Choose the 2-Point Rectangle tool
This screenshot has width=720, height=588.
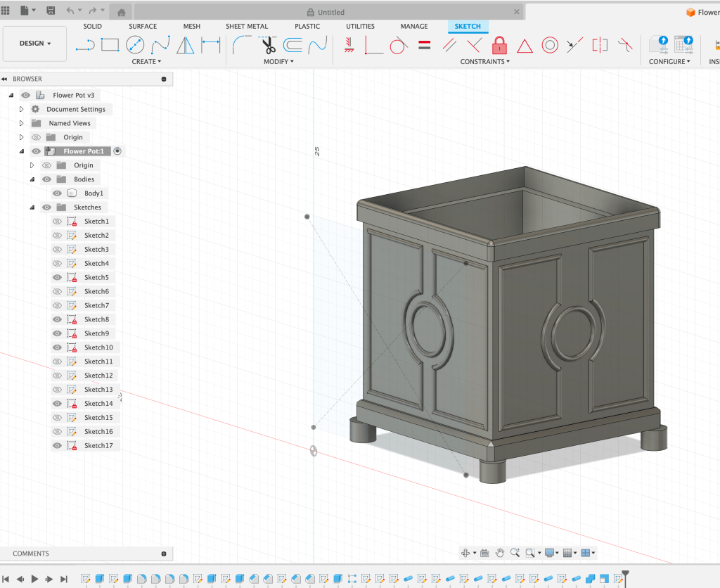coord(110,45)
